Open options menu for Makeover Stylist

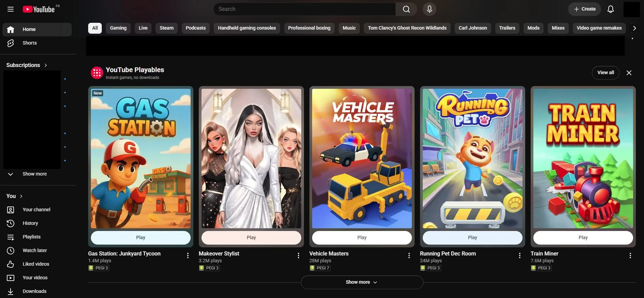(x=299, y=255)
